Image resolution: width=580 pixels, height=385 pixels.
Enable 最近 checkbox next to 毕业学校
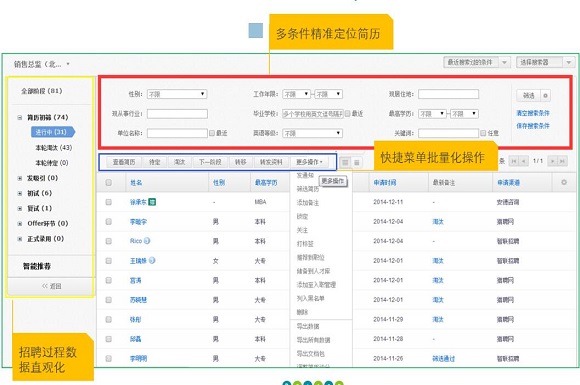[347, 114]
